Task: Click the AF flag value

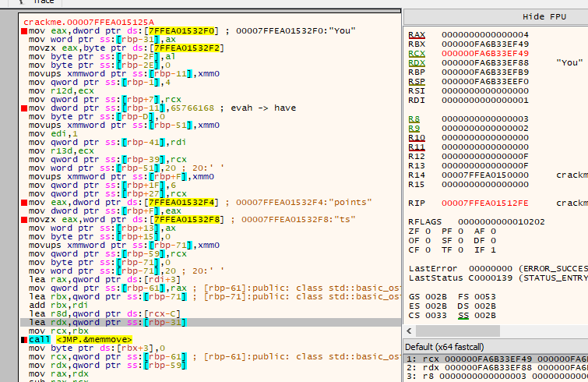Action: (493, 232)
